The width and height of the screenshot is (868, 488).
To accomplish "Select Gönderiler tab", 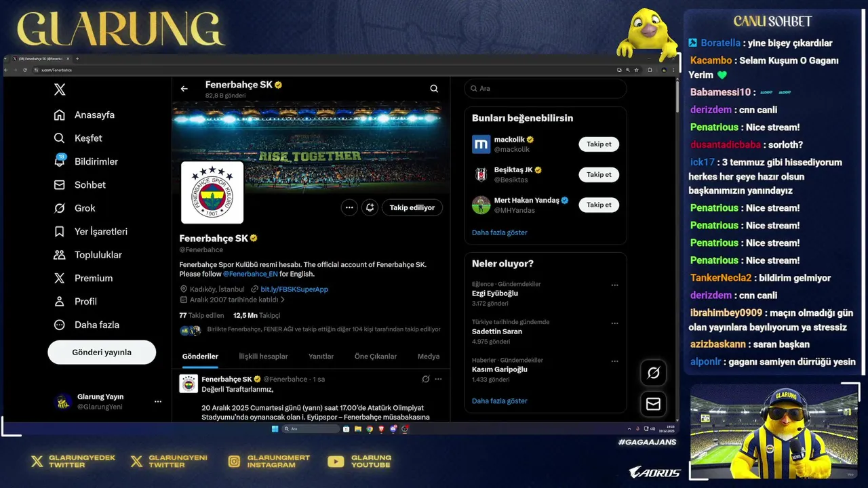I will 200,357.
